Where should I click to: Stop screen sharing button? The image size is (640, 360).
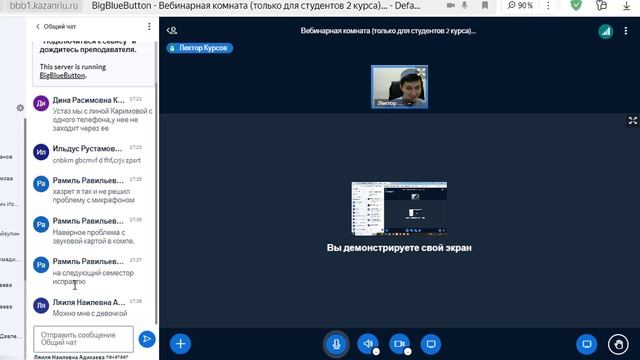point(431,344)
